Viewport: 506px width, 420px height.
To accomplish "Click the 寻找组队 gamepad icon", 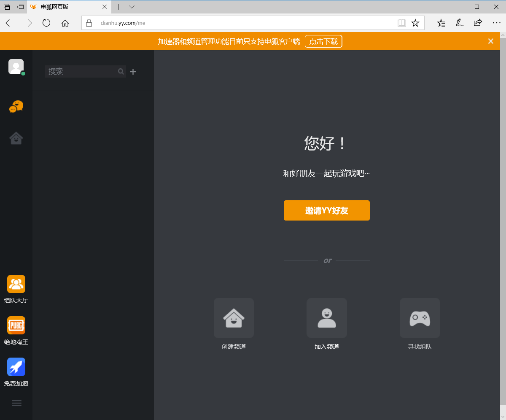I will pos(420,318).
